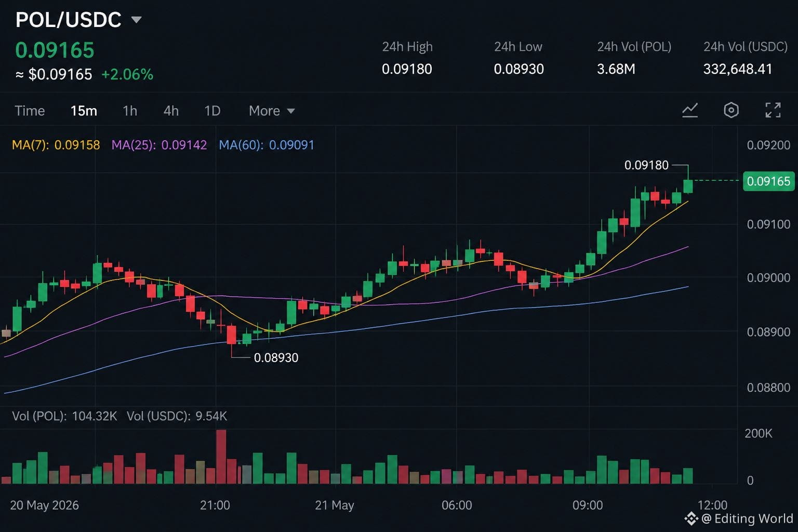This screenshot has width=798, height=532.
Task: Click the 0.08900 price axis label
Action: pos(768,332)
